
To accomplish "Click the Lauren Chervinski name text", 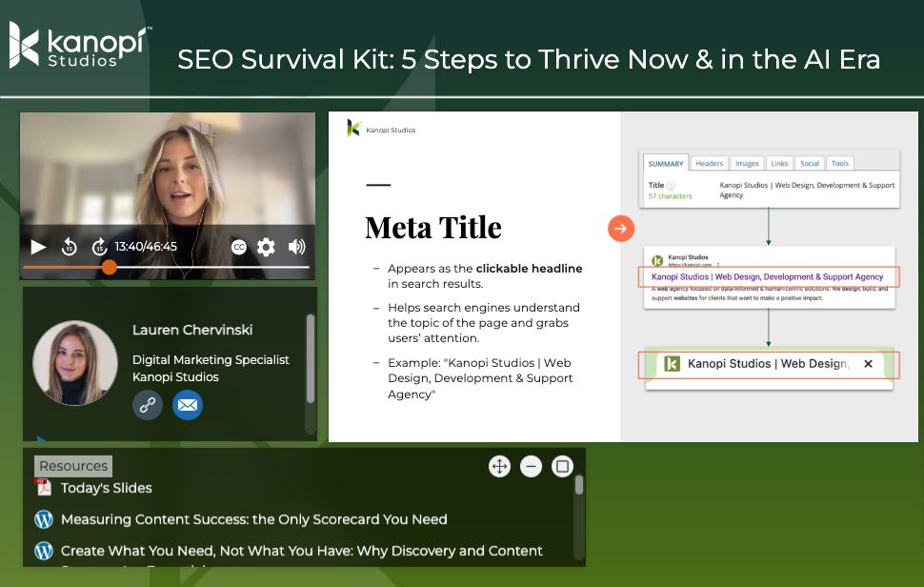I will (x=192, y=330).
